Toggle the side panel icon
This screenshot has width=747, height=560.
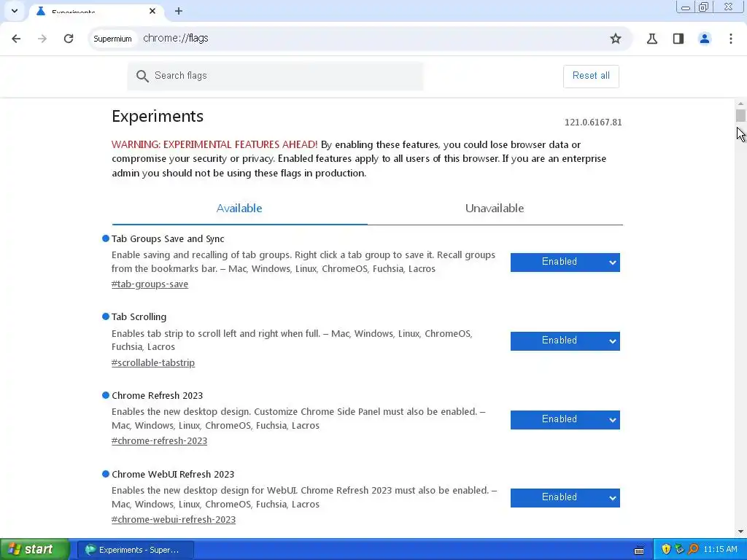(x=678, y=39)
